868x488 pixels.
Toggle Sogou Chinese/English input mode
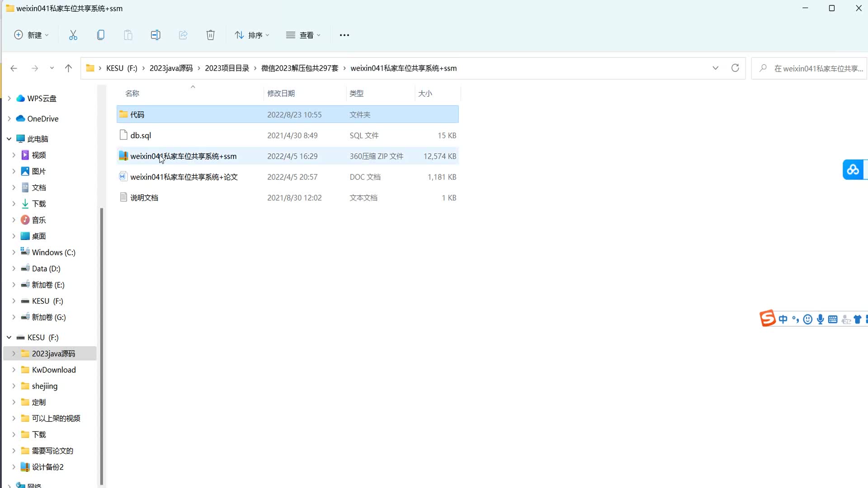point(783,319)
